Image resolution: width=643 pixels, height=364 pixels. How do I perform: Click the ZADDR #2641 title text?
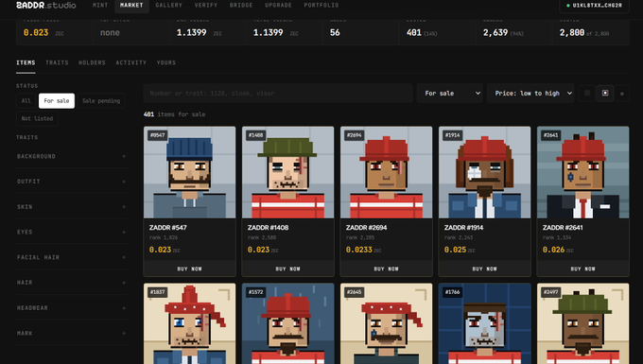point(563,228)
